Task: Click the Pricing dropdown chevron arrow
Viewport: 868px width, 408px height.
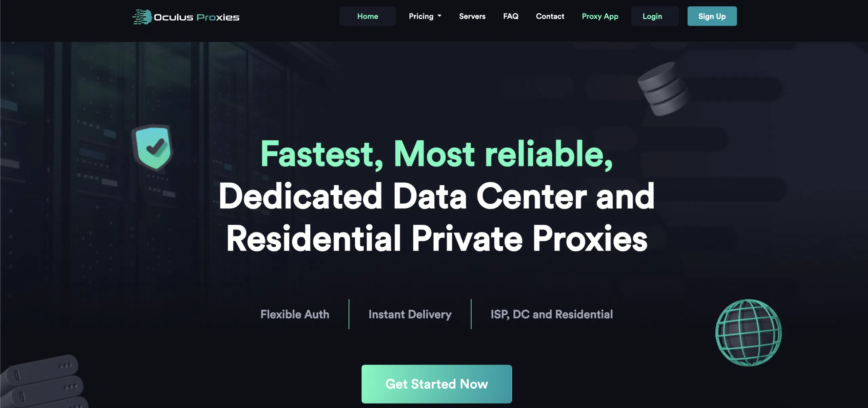Action: point(440,16)
